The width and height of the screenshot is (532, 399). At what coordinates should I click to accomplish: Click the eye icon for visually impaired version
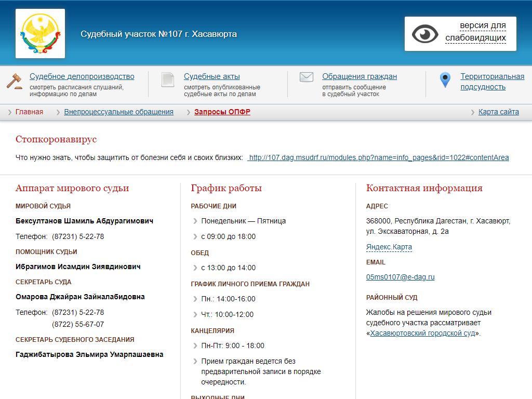(x=425, y=34)
